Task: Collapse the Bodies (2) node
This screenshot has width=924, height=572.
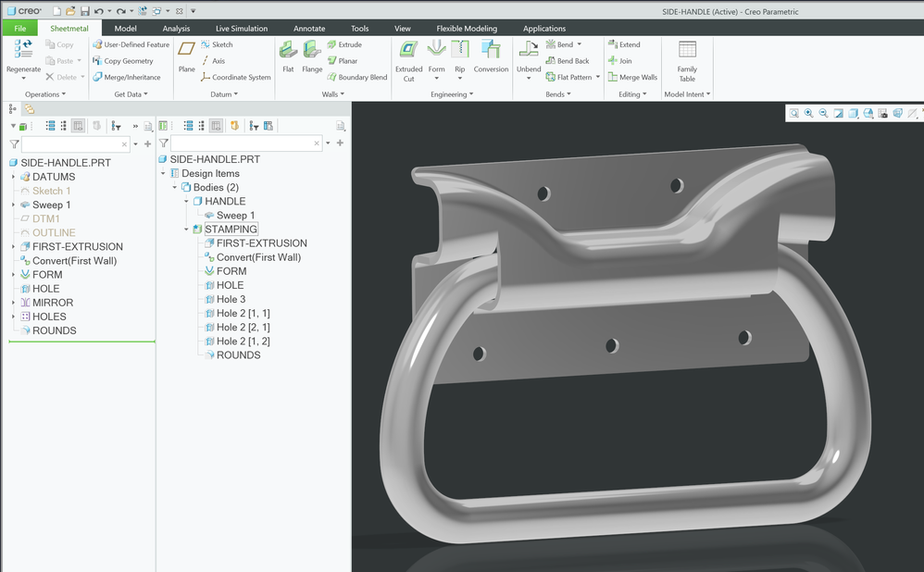Action: [x=175, y=188]
